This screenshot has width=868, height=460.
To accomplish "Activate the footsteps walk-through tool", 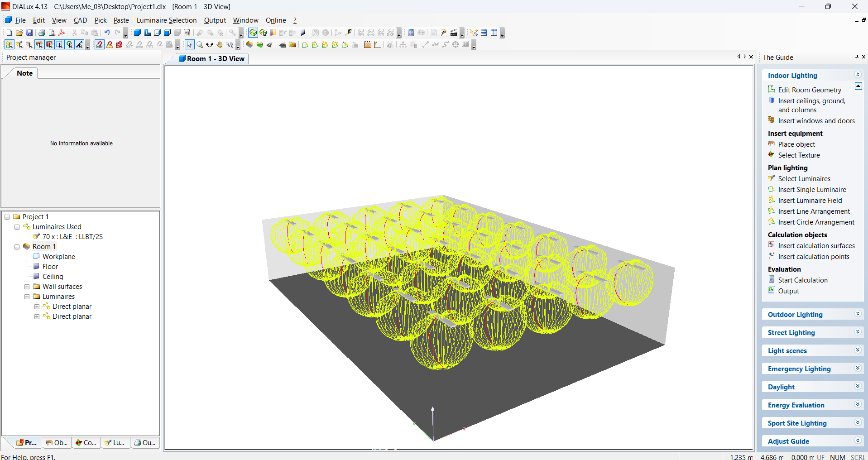I will 230,44.
